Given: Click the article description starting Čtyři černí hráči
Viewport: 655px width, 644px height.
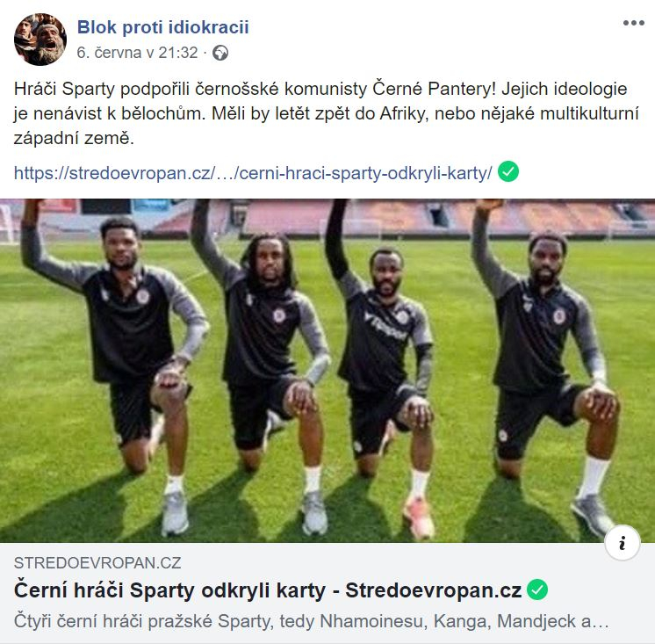Looking at the screenshot, I should tap(311, 621).
